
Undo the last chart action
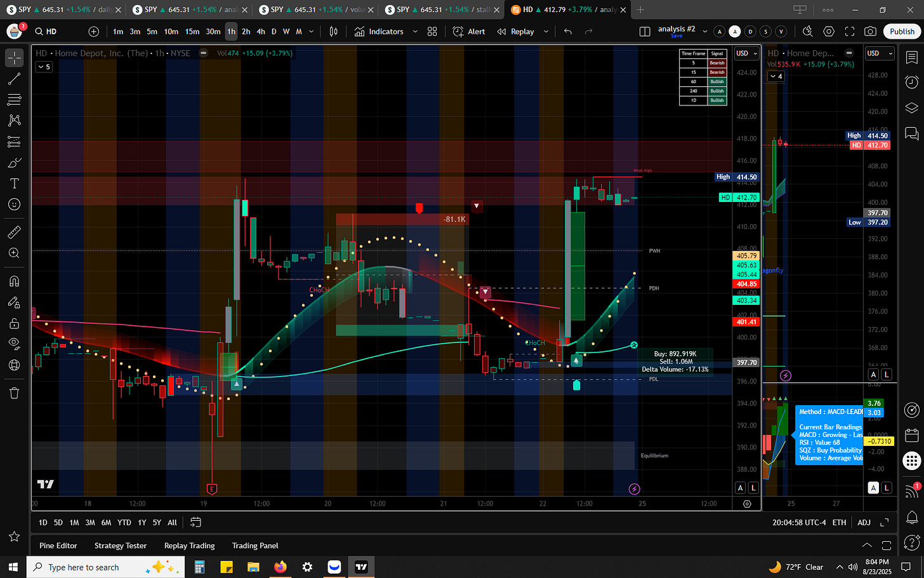coord(568,31)
